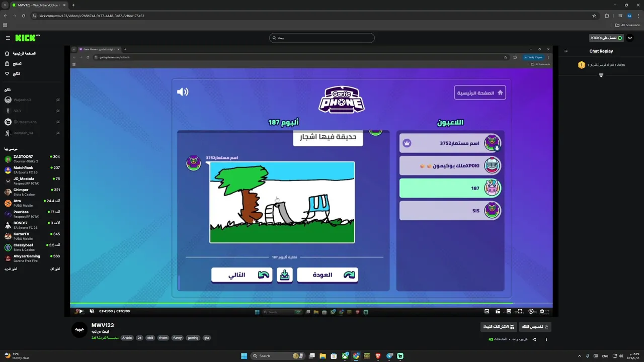Open the Chrome extensions puzzle icon
Screen dimensions: 644x362
click(607, 16)
